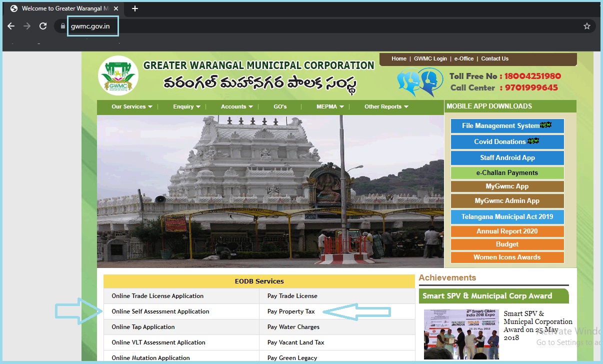The image size is (603, 364).
Task: Open the Covid Donations page
Action: (507, 142)
